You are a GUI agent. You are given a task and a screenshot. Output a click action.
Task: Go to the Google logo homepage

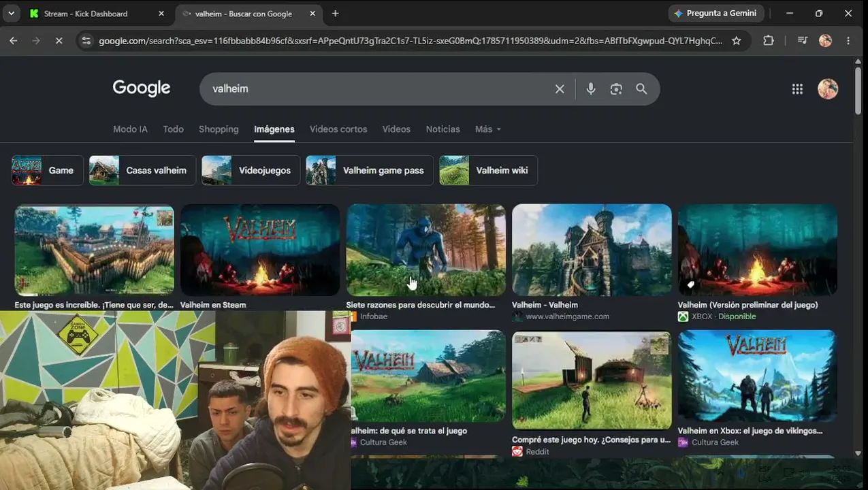[142, 88]
